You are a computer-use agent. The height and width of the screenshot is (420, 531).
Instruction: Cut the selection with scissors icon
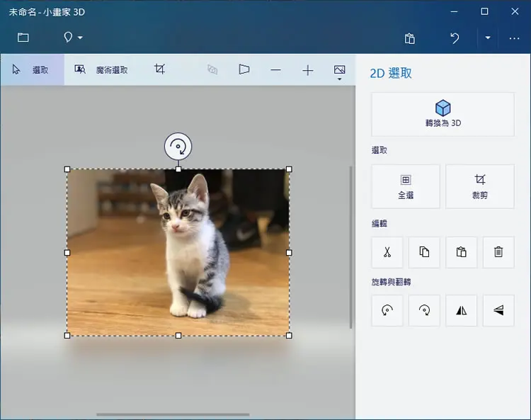tap(387, 252)
